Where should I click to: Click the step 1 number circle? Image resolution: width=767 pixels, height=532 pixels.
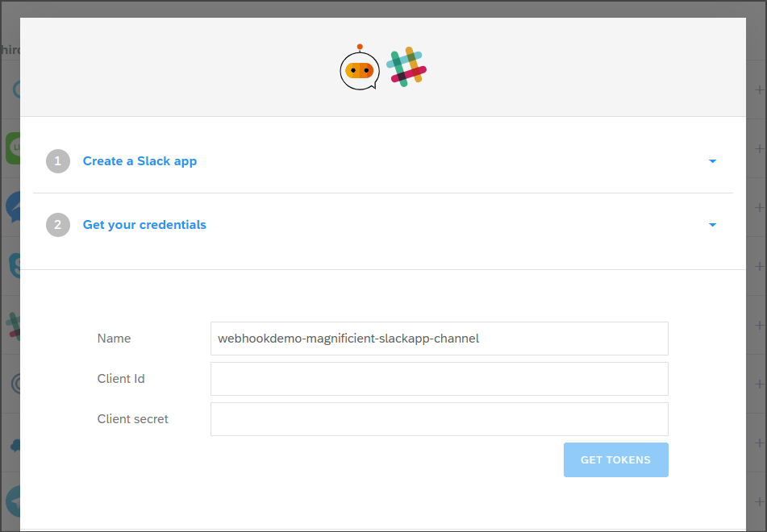[58, 161]
